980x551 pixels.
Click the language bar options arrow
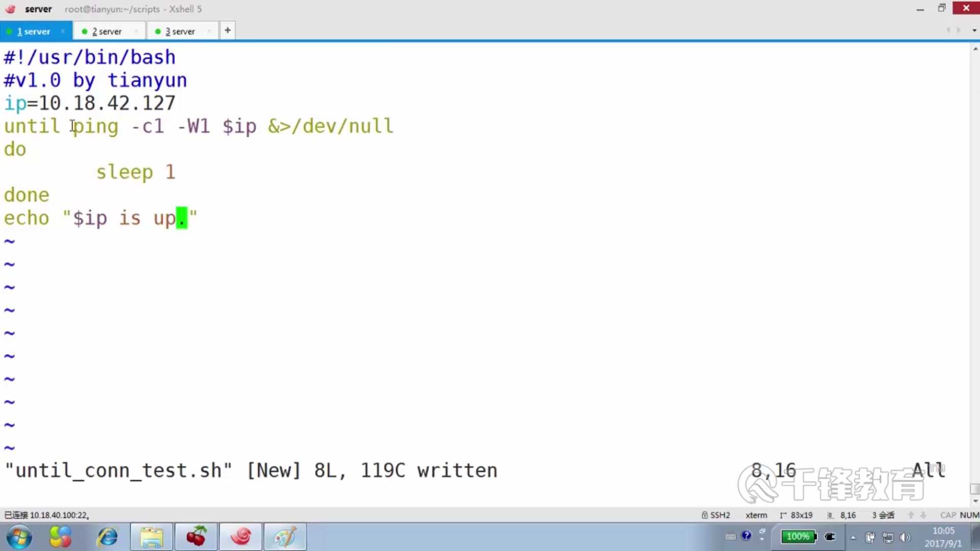(x=762, y=540)
